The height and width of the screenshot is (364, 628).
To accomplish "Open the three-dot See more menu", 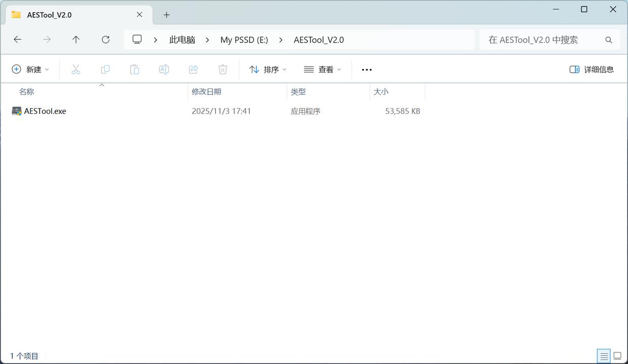I will pyautogui.click(x=367, y=70).
